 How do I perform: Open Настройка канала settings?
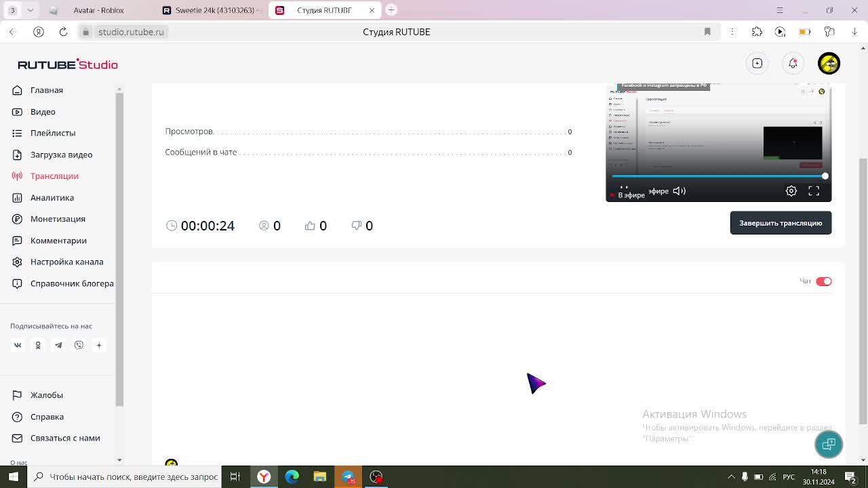(66, 262)
